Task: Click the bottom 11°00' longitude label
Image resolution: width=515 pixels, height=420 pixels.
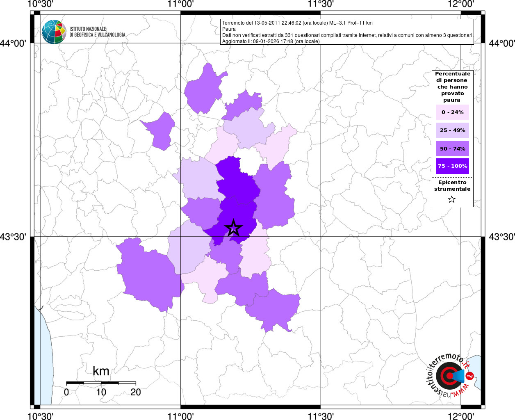Action: pos(180,416)
